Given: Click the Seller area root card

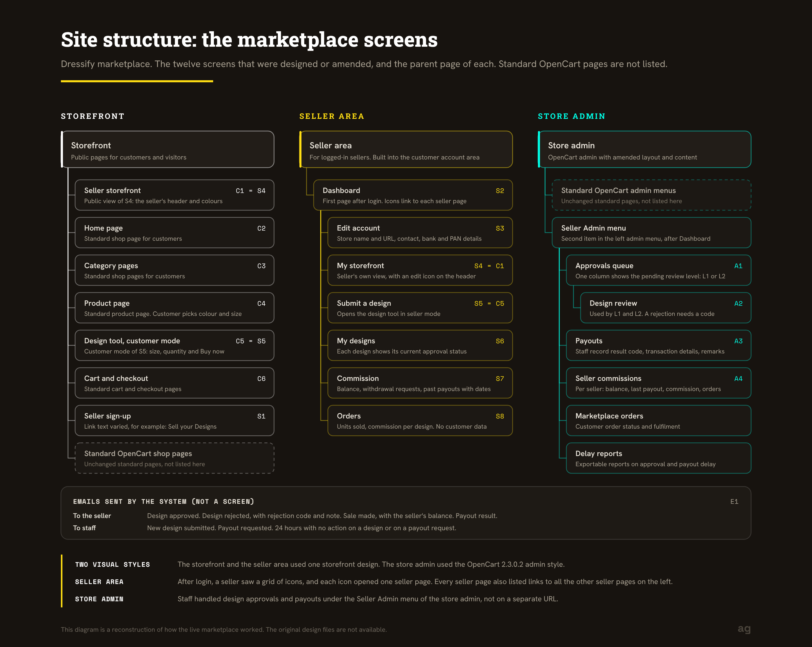Looking at the screenshot, I should pos(406,149).
